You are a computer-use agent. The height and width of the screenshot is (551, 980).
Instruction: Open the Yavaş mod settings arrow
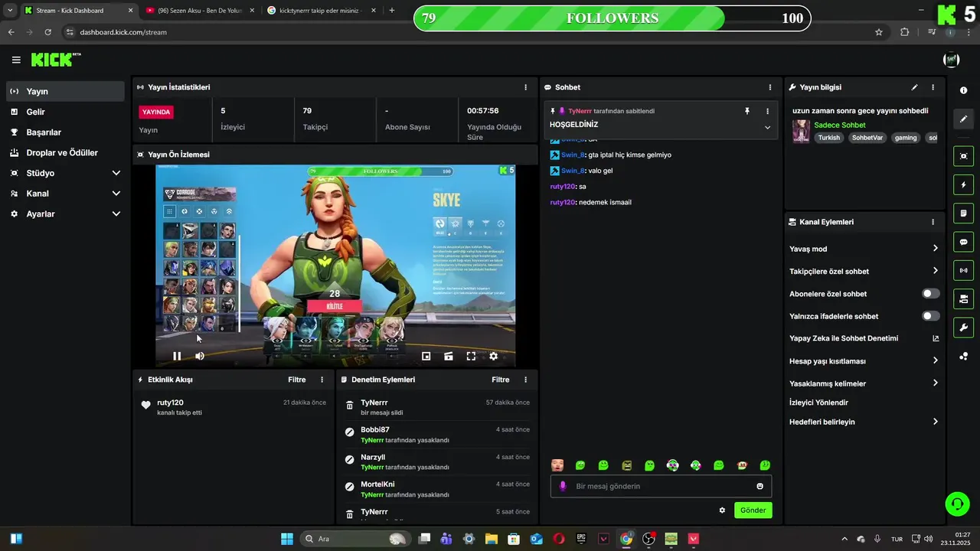click(935, 249)
